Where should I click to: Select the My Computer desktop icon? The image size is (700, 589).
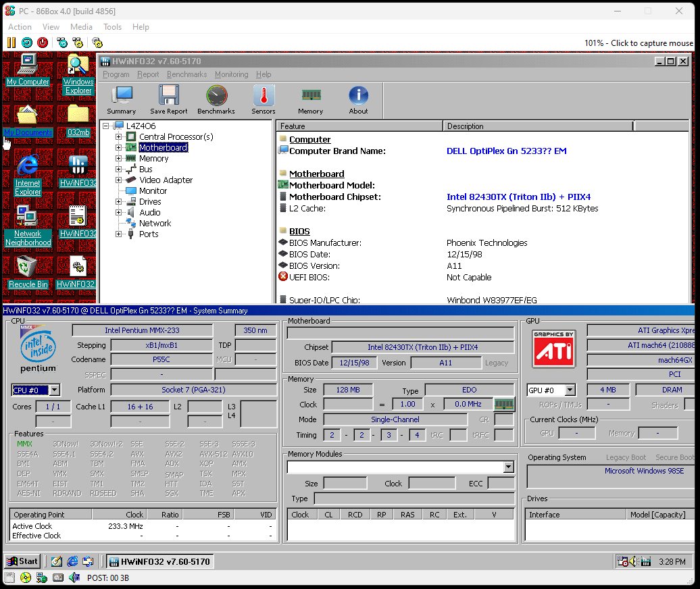[28, 70]
